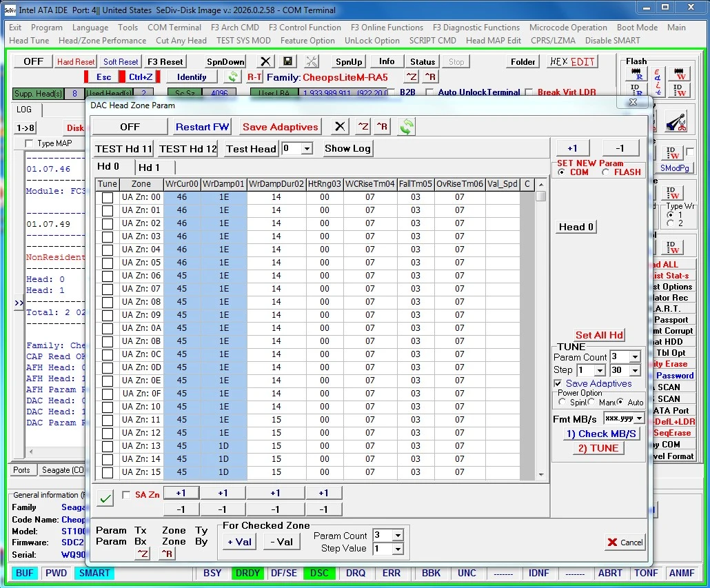Click TEST Hd 11 button

click(x=123, y=149)
